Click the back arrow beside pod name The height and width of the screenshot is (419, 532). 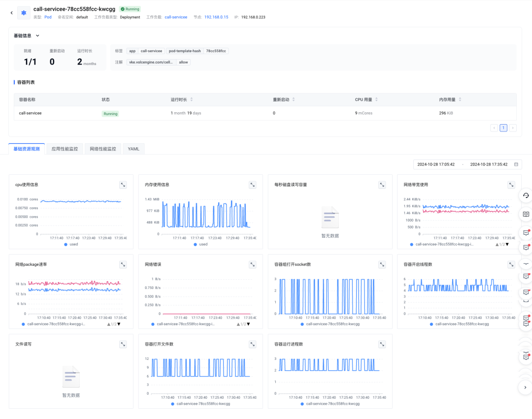click(11, 13)
